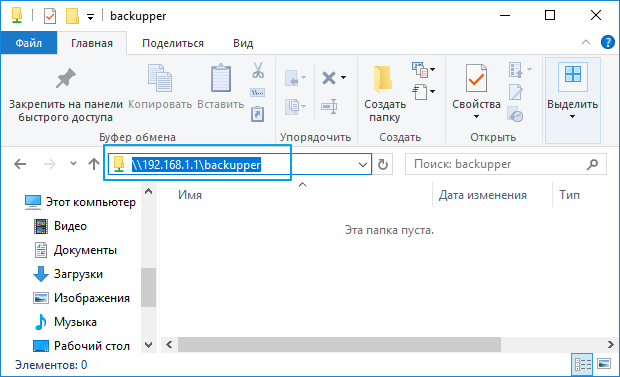
Task: Click the Rename icon
Action: click(x=329, y=106)
